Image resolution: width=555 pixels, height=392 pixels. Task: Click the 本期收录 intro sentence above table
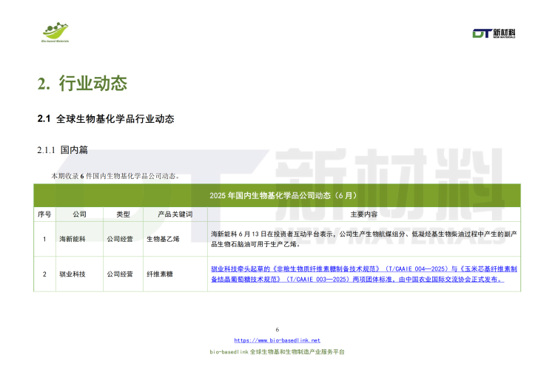115,176
